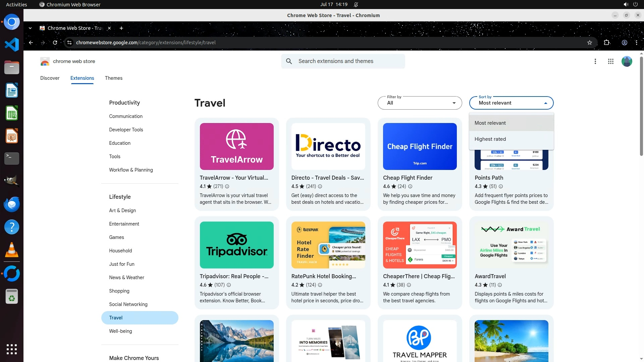Go to the Discover tab

point(50,78)
